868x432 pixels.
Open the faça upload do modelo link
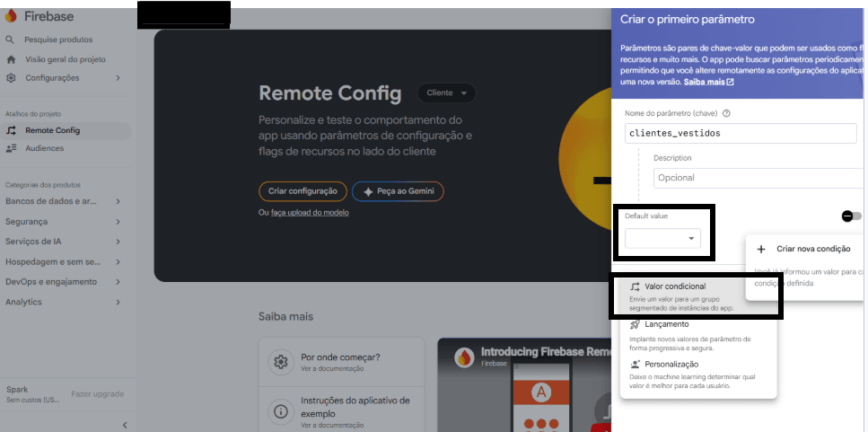310,213
